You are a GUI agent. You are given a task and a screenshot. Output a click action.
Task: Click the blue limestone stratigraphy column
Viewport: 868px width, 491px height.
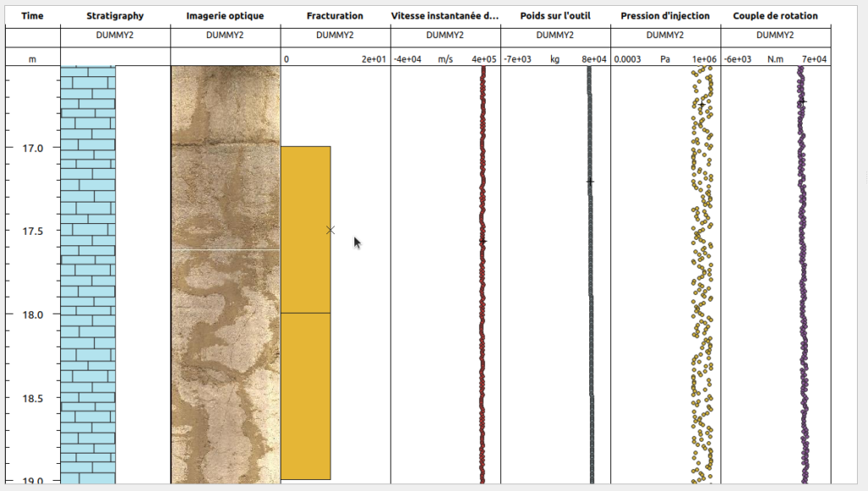(x=88, y=275)
